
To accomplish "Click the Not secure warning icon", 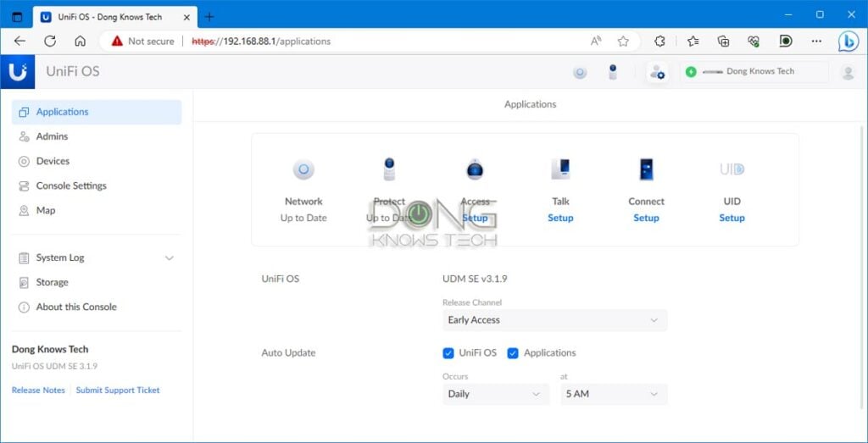I will [117, 41].
